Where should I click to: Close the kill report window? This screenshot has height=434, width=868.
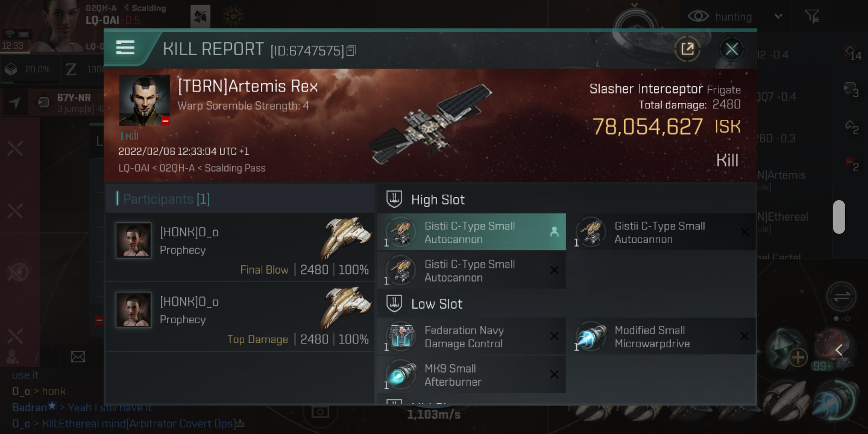731,49
